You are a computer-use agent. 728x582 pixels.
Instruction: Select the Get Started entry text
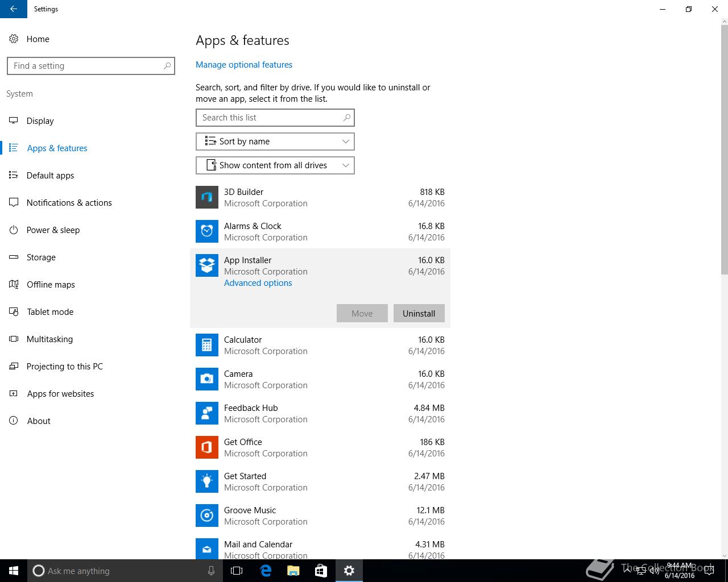pos(245,476)
